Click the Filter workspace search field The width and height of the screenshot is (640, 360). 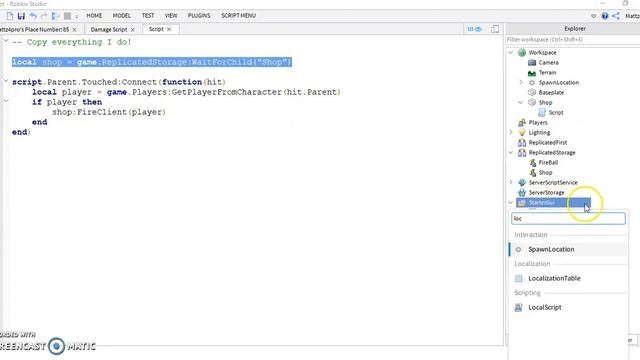[573, 40]
